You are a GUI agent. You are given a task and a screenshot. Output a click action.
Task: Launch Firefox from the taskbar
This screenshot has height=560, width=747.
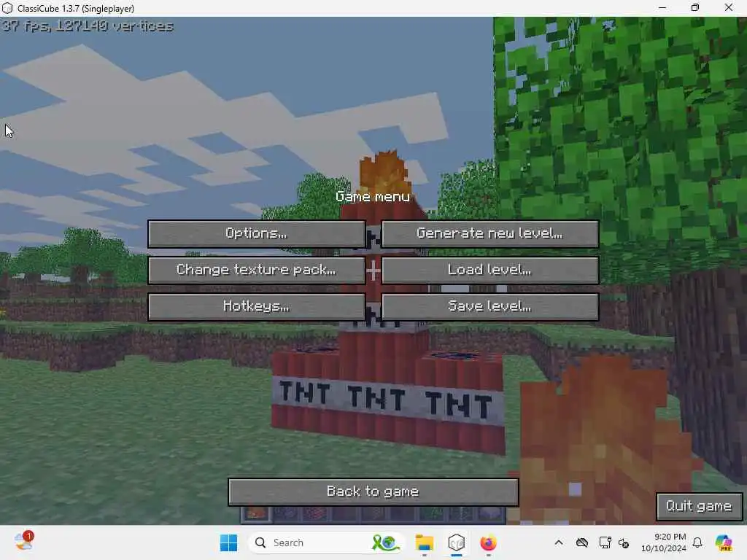point(488,542)
